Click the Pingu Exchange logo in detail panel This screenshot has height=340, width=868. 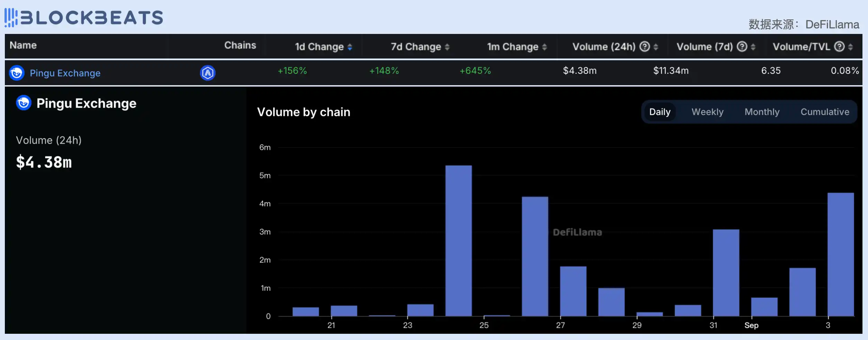(x=24, y=103)
